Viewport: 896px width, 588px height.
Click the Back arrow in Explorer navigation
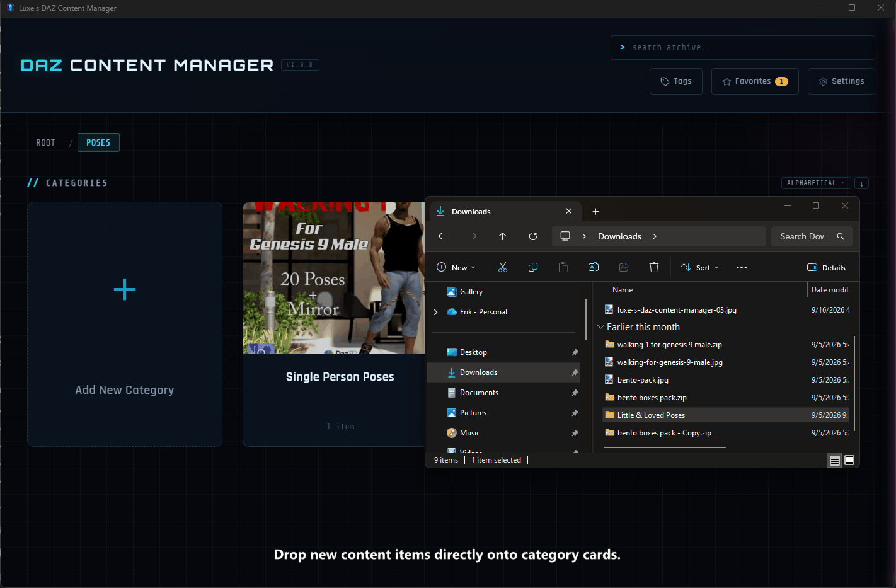coord(442,236)
